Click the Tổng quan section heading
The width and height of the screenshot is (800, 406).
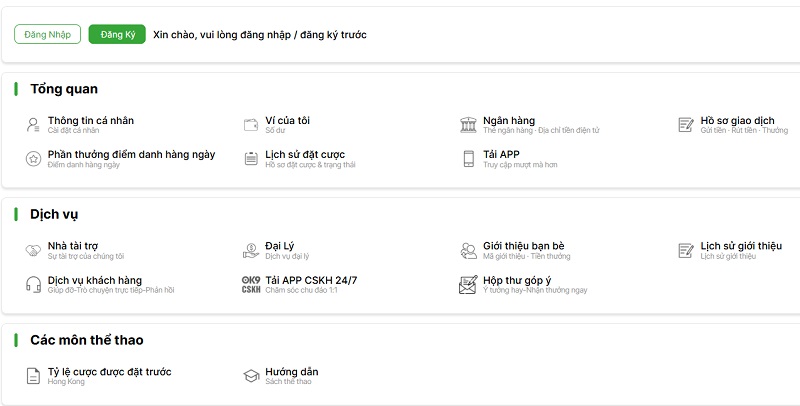click(x=64, y=89)
